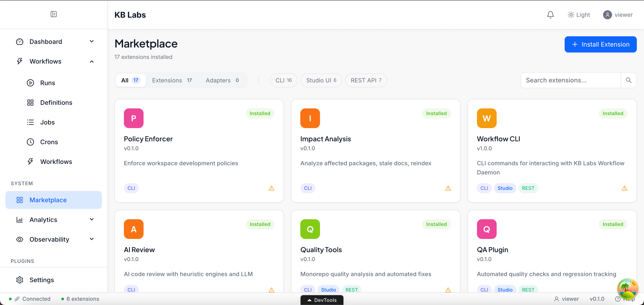Click the Studio tag on Workflow CLI card
The height and width of the screenshot is (305, 644).
505,188
